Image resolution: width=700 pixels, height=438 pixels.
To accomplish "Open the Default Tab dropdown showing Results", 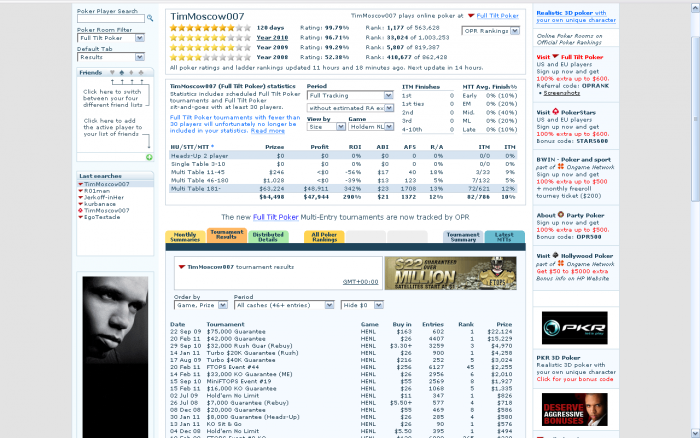I will click(111, 57).
